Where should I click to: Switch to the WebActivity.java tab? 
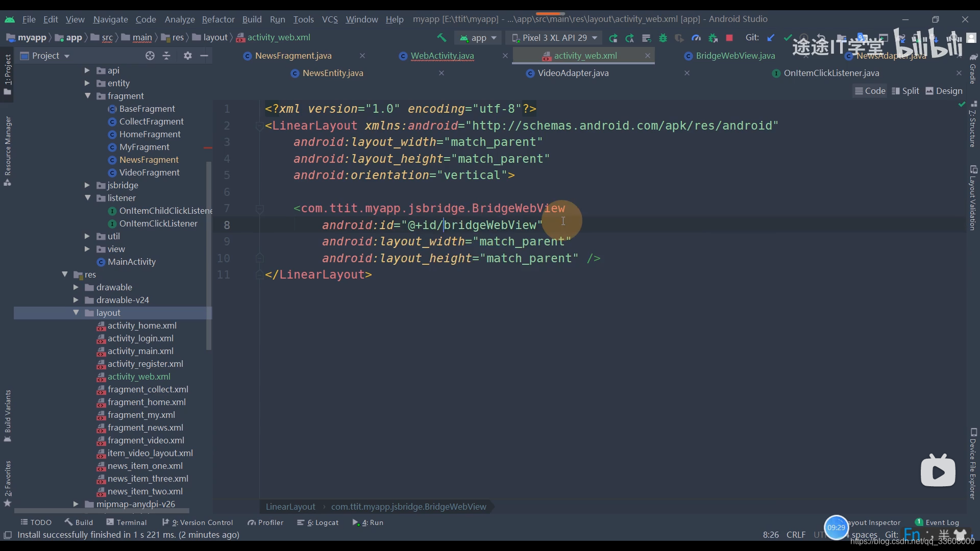click(x=442, y=56)
